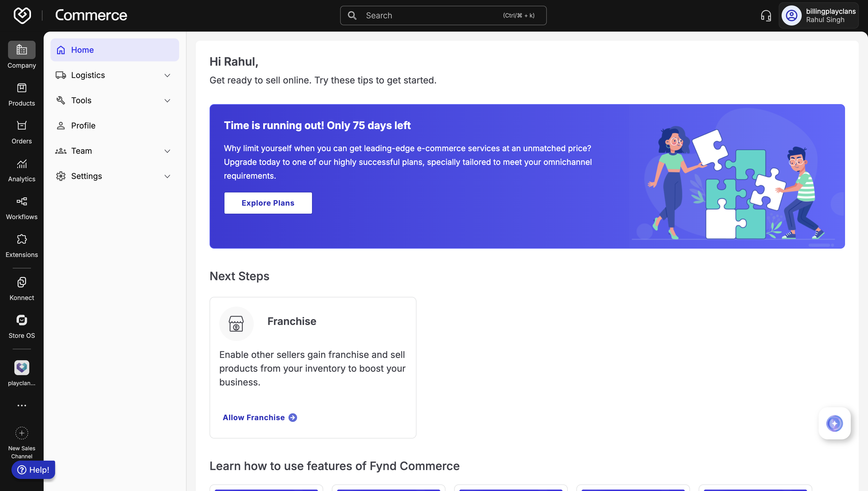Show more options via the three-dots icon
Image resolution: width=868 pixels, height=491 pixels.
tap(22, 406)
